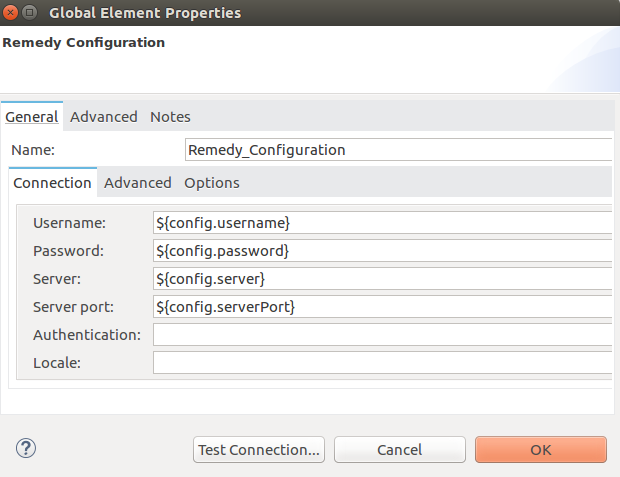
Task: Close the Global Element Properties dialog
Action: coord(11,13)
